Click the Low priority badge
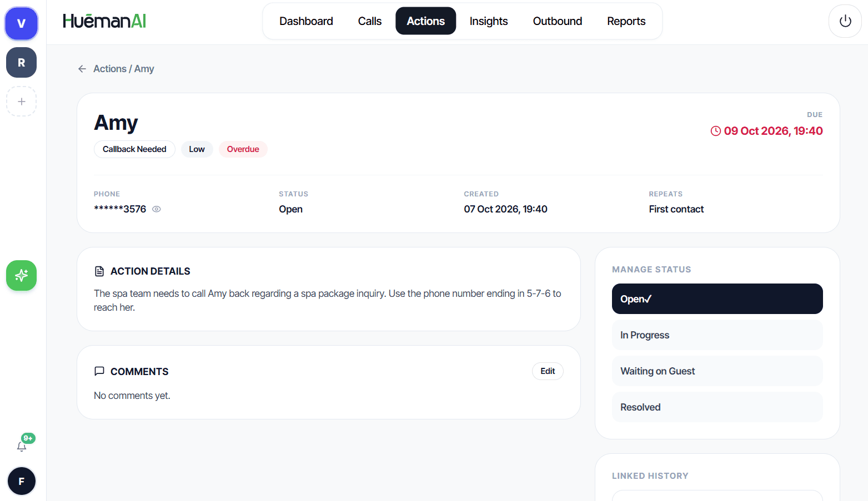 pyautogui.click(x=197, y=149)
